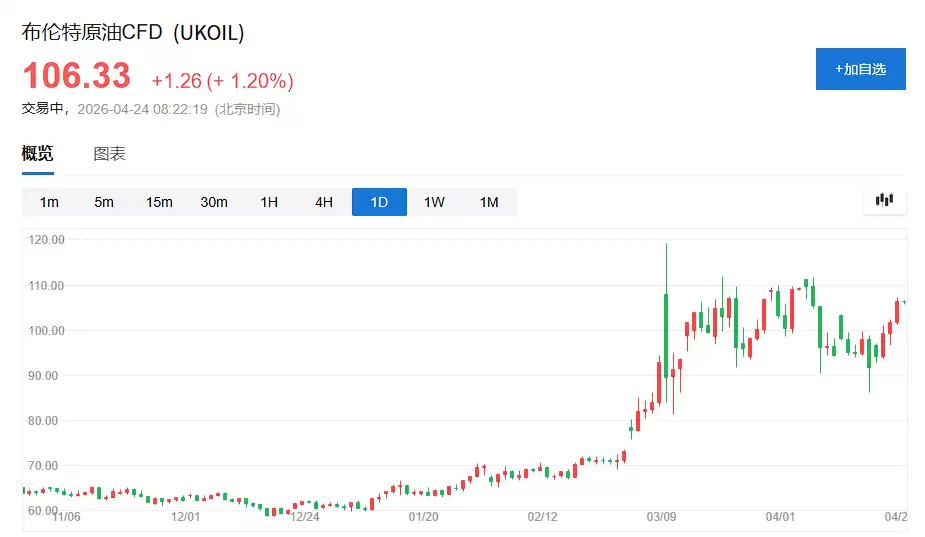Click the active 1D interval button

[x=379, y=202]
